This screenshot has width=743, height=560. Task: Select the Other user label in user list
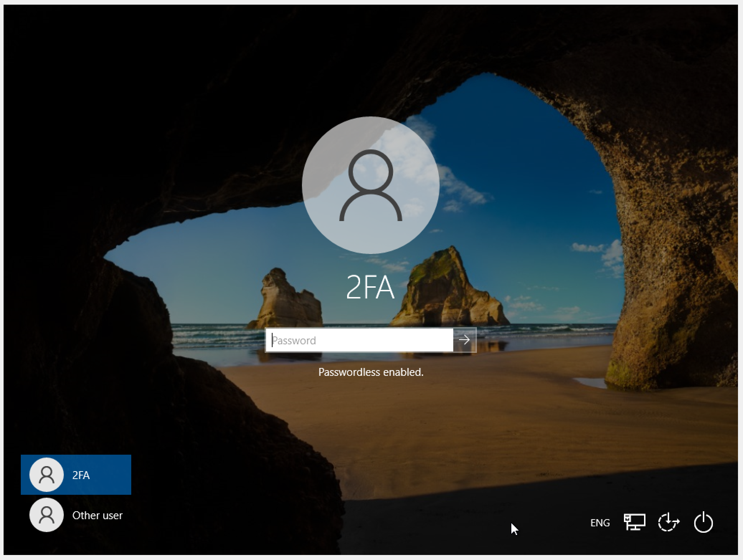pos(97,515)
